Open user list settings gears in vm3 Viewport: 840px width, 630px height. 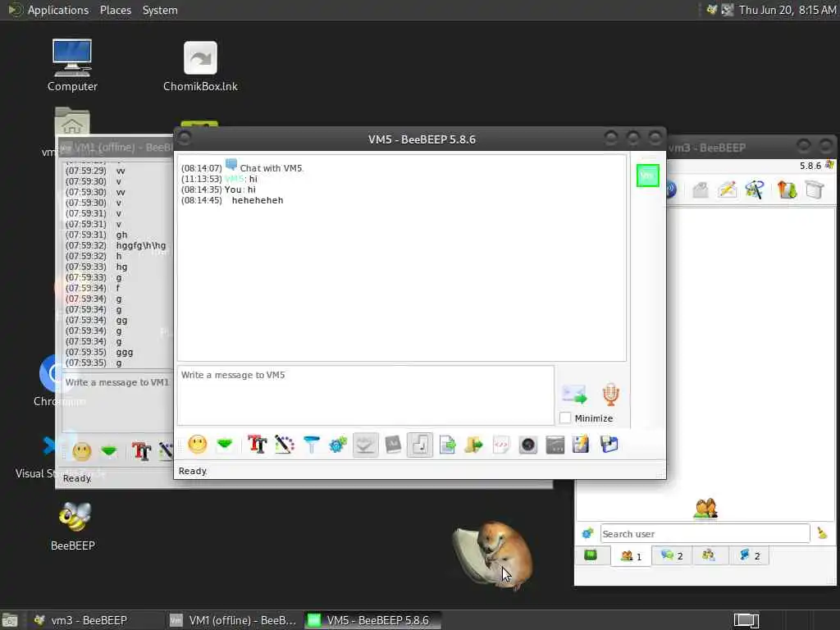(587, 533)
